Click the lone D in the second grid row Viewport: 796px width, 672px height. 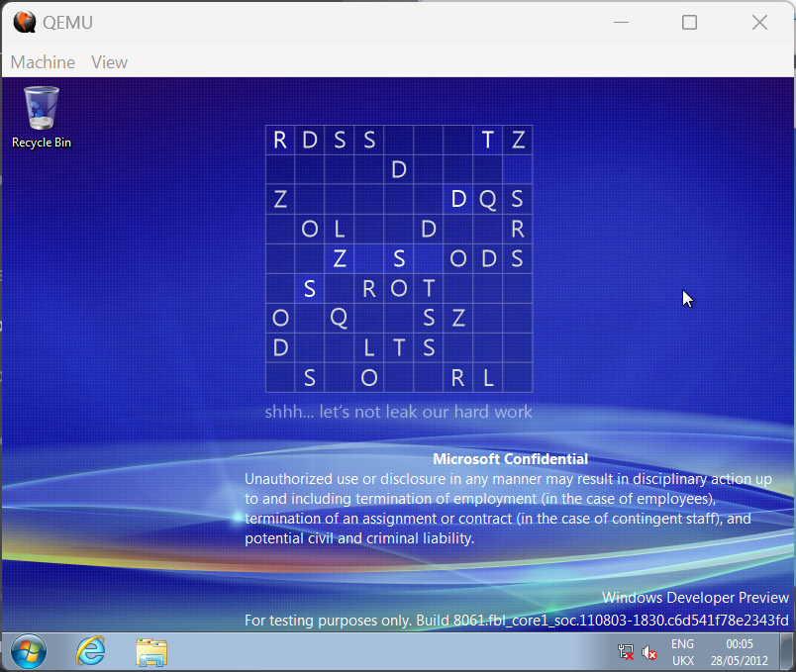[x=399, y=169]
